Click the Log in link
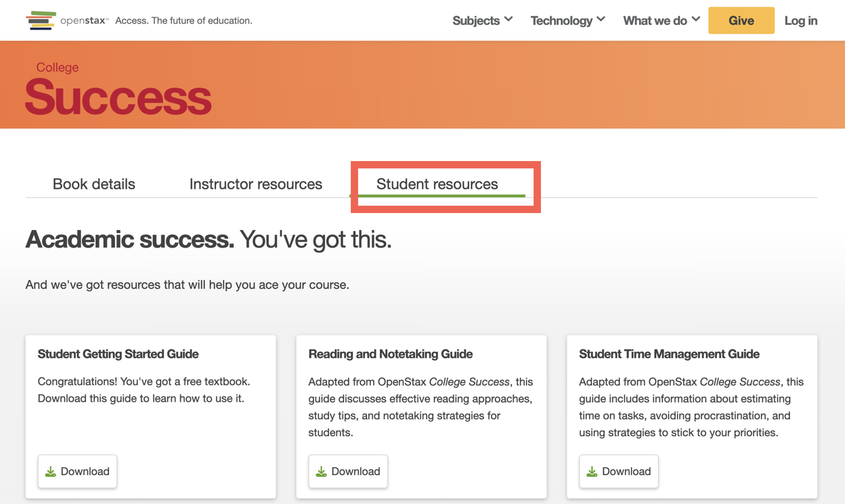The width and height of the screenshot is (845, 504). (x=800, y=20)
